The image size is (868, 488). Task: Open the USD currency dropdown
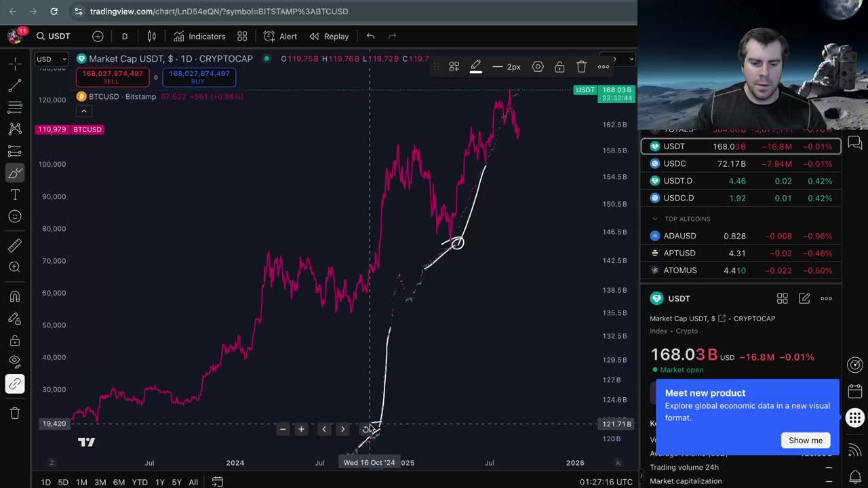[52, 59]
